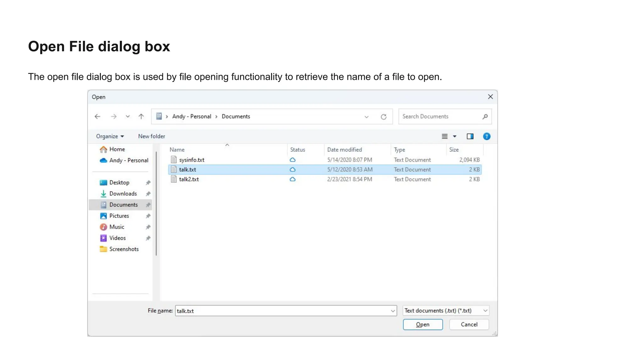
Task: Click the File name input field
Action: pos(282,311)
